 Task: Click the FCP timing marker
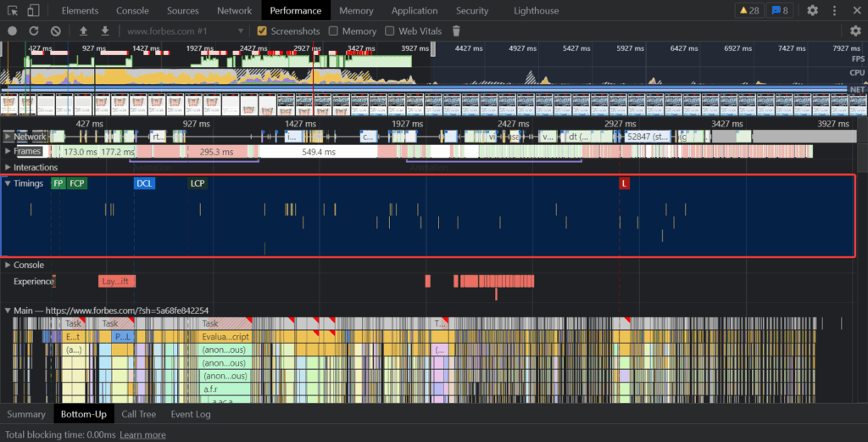tap(77, 183)
